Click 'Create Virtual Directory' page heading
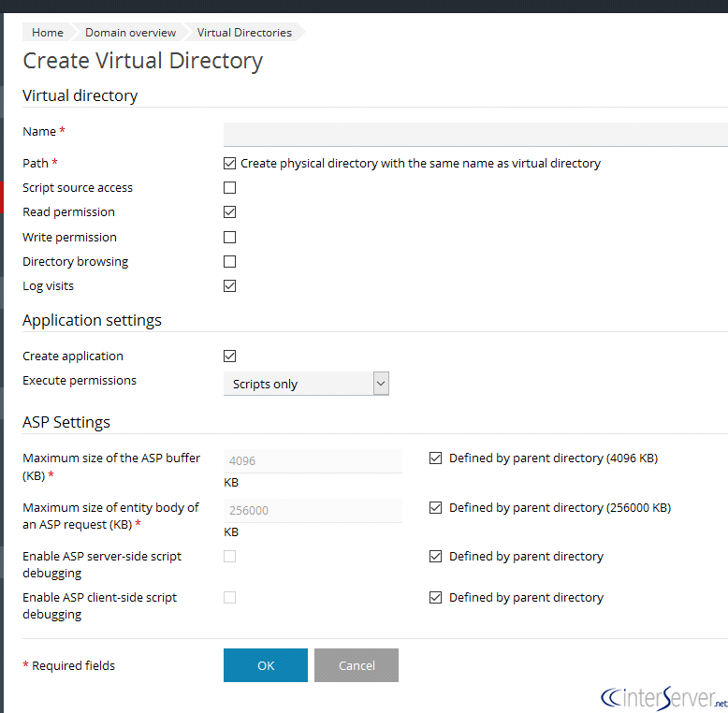Screen dimensions: 728x713 click(143, 61)
